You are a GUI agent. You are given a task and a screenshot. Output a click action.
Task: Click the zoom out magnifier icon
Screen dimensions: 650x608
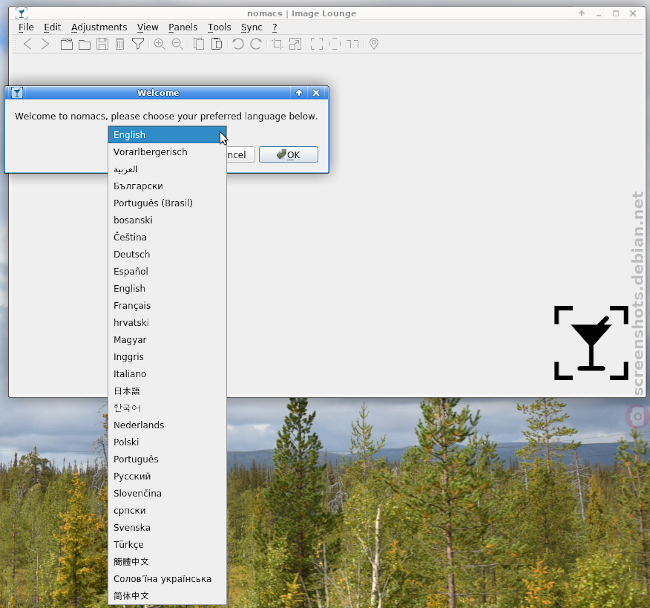[177, 44]
